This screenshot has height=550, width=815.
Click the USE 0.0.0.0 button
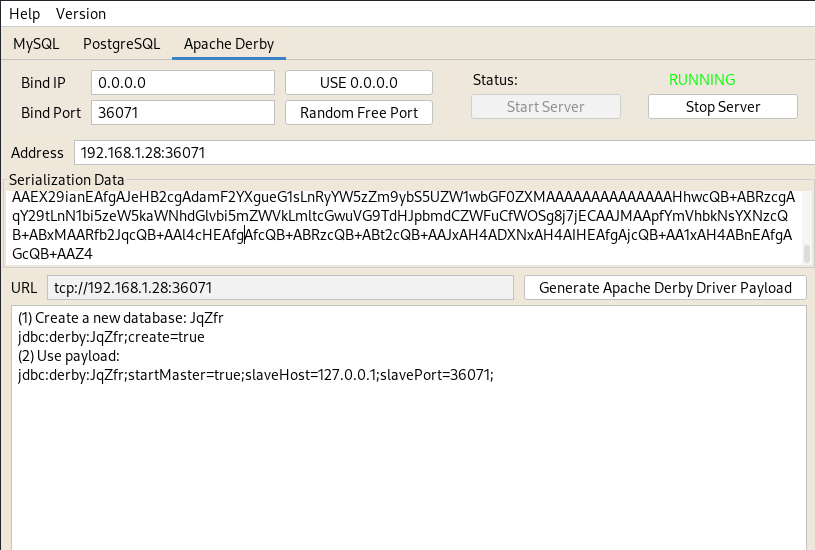pyautogui.click(x=359, y=83)
